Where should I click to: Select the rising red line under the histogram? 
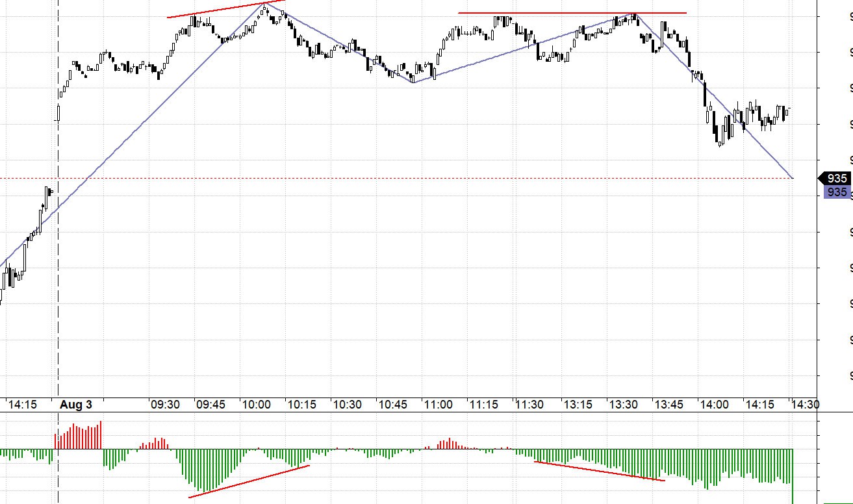coord(249,481)
